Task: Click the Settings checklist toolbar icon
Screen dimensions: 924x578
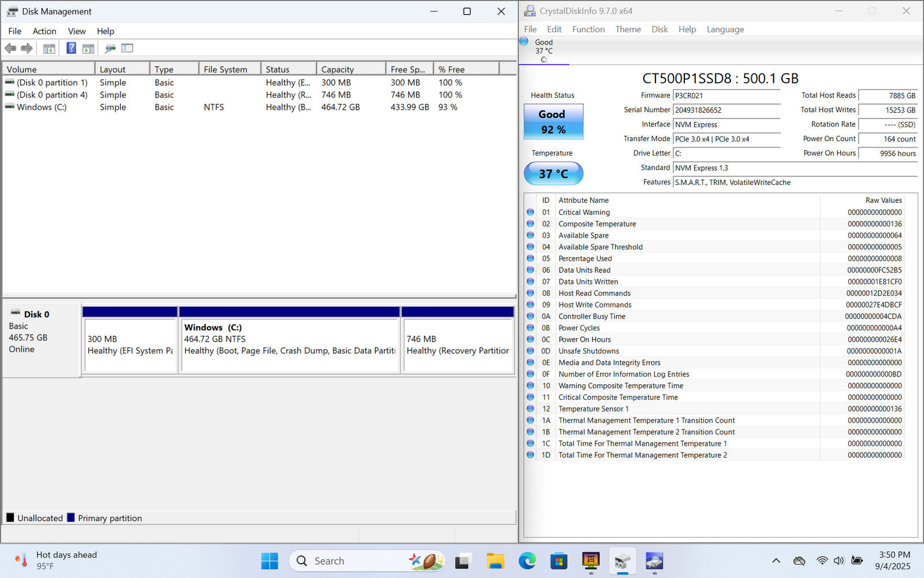Action: 128,48
